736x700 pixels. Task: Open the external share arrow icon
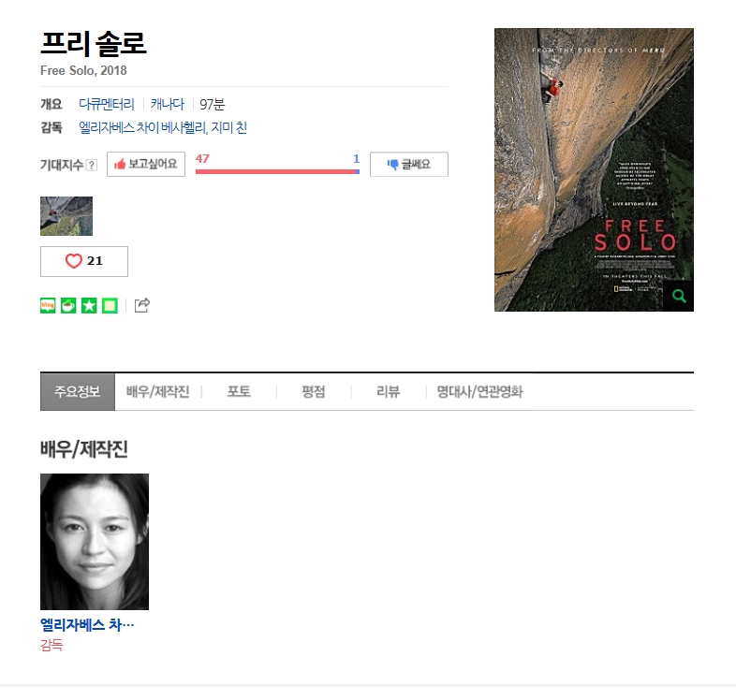142,305
